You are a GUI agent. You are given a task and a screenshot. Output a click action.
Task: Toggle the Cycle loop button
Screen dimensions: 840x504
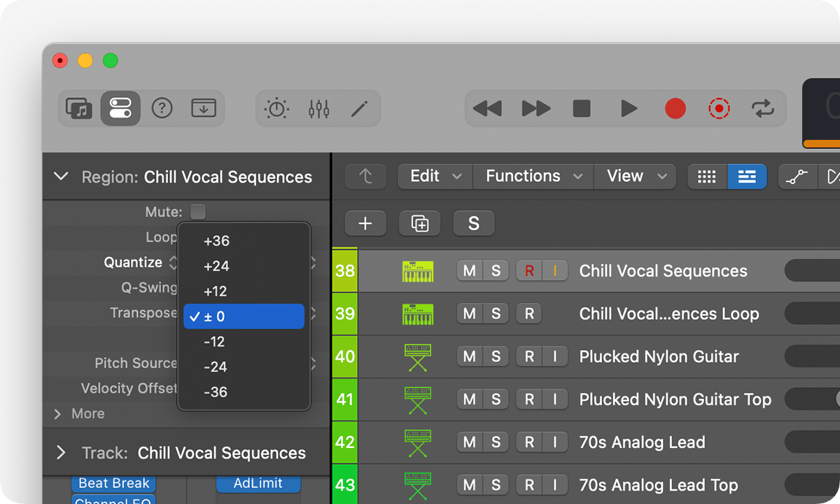click(x=762, y=108)
